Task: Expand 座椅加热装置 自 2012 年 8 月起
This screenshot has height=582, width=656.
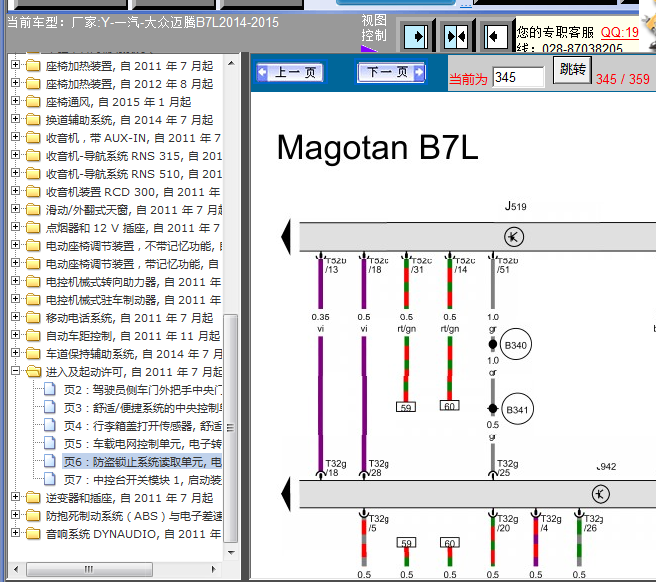Action: click(15, 83)
